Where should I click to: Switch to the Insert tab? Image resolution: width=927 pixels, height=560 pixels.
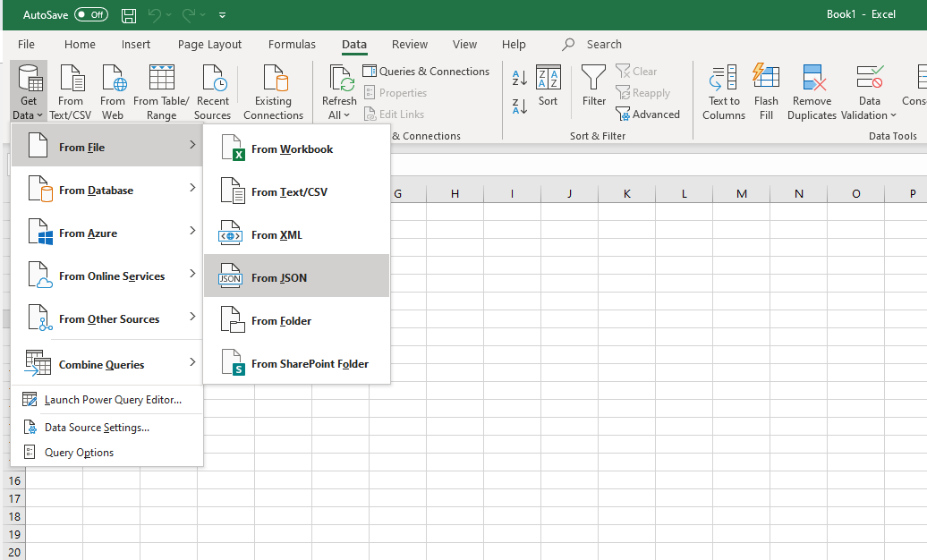135,45
